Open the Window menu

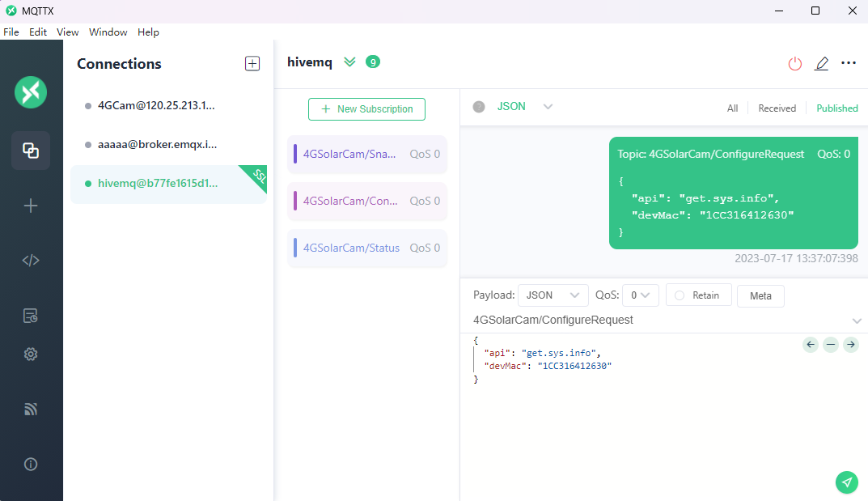108,32
